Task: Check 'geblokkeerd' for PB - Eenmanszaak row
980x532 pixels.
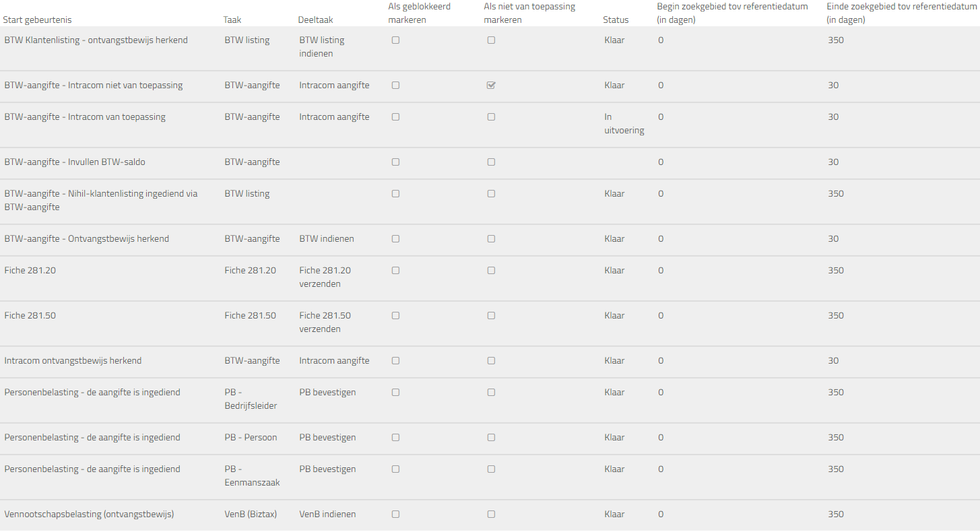Action: (395, 469)
